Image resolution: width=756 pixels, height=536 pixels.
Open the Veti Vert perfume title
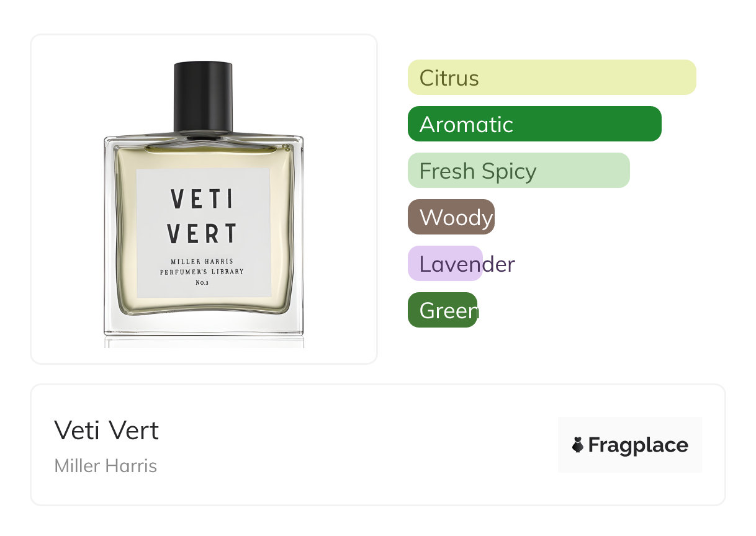click(107, 431)
